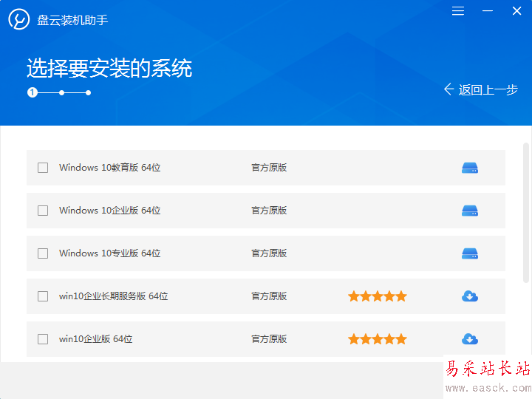
Task: Click 官方原版 label in Windows 10教育版 row
Action: pyautogui.click(x=269, y=168)
